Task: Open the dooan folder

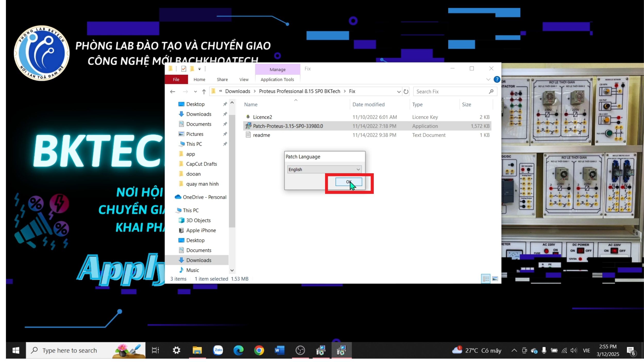Action: [193, 174]
